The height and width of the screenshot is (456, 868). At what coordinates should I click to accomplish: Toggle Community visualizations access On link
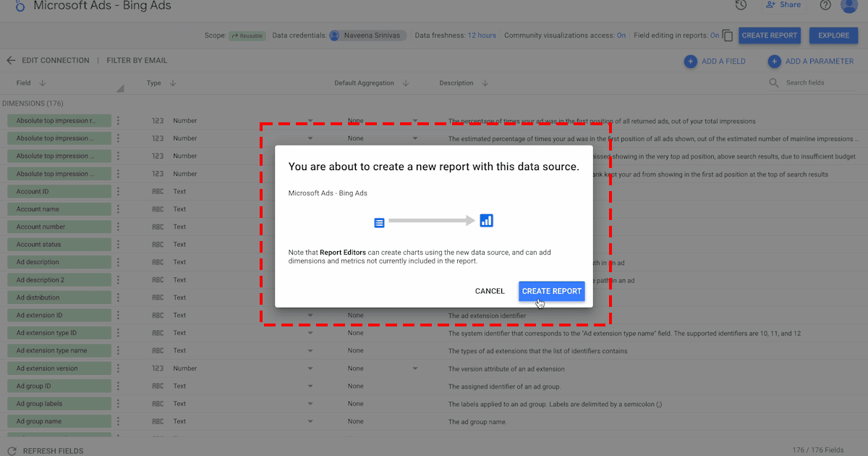pyautogui.click(x=621, y=35)
